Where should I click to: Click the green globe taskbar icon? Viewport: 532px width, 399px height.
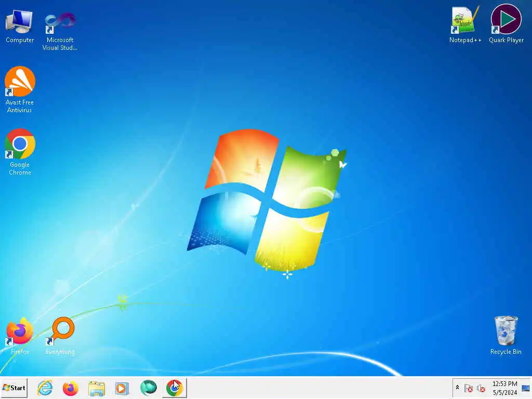[x=148, y=388]
